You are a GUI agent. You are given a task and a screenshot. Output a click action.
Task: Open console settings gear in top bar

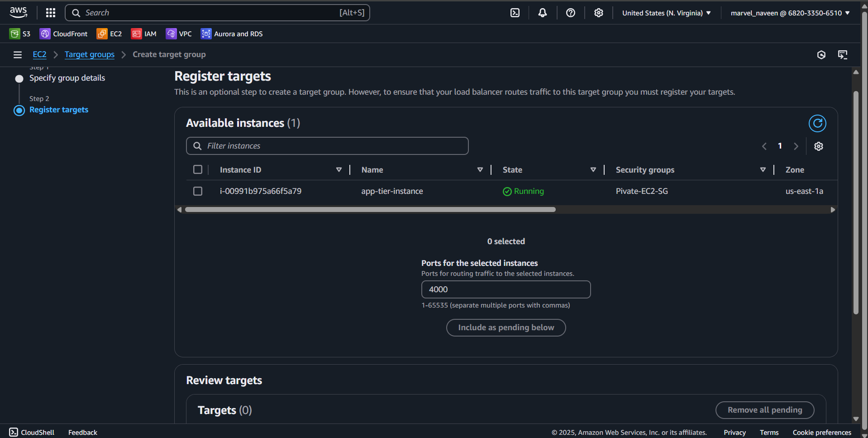coord(599,13)
